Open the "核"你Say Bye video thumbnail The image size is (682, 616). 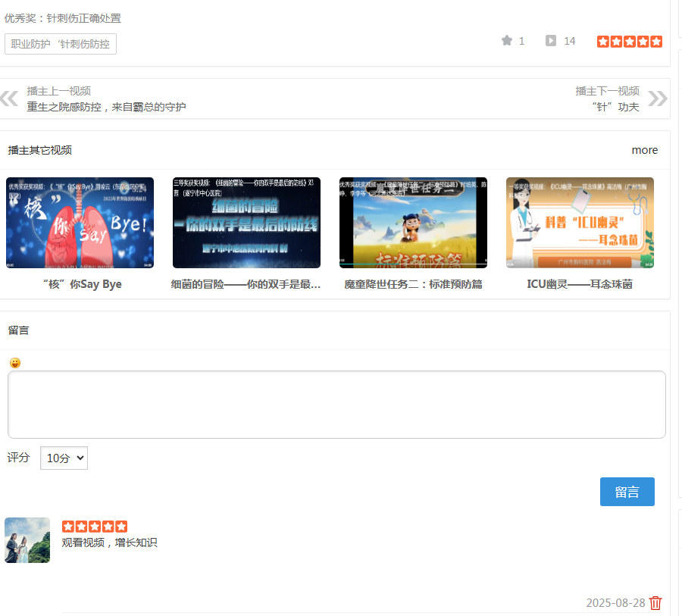[80, 223]
